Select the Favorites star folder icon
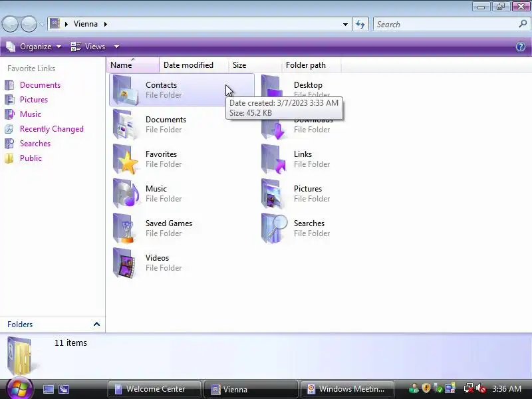The height and width of the screenshot is (399, 532). tap(125, 159)
